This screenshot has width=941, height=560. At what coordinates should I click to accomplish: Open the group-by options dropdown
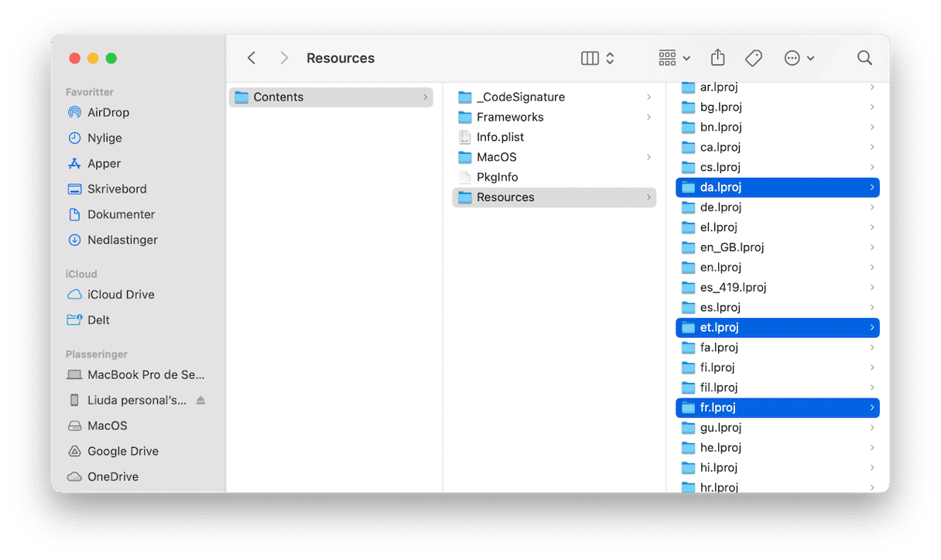pos(674,58)
